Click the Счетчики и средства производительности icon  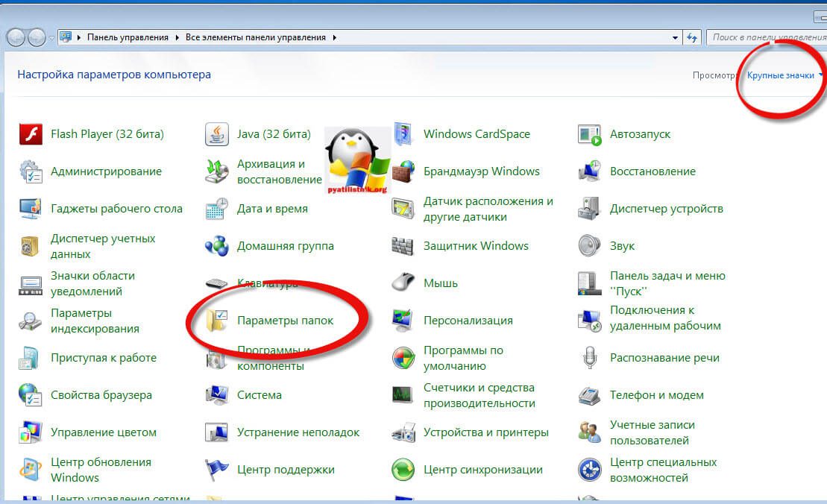point(403,395)
